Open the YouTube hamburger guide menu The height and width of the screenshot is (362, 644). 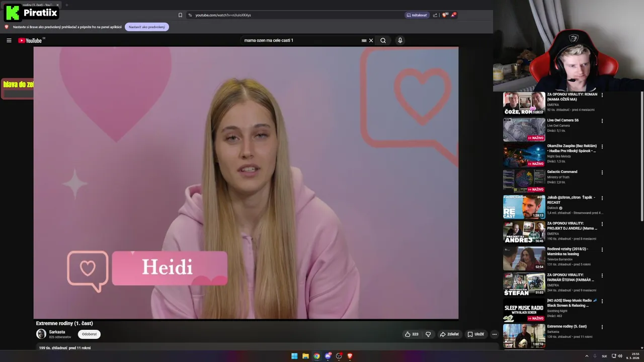pos(9,41)
